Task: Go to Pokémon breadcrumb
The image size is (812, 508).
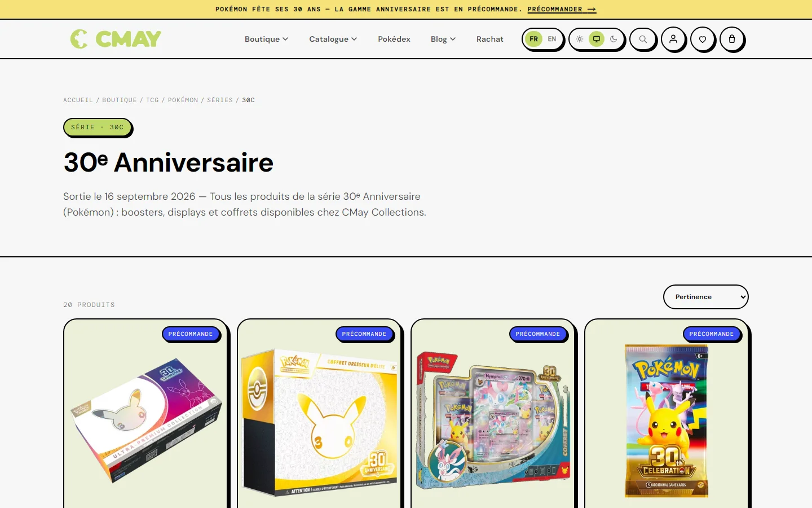Action: pyautogui.click(x=183, y=100)
